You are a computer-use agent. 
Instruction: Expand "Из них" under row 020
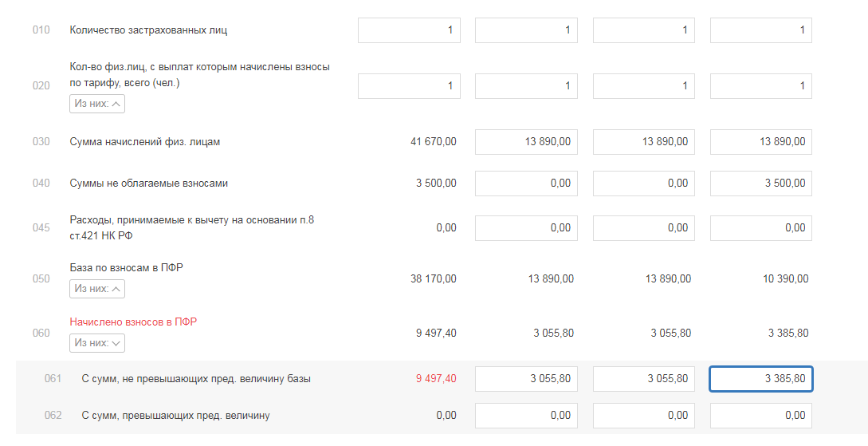tap(97, 104)
